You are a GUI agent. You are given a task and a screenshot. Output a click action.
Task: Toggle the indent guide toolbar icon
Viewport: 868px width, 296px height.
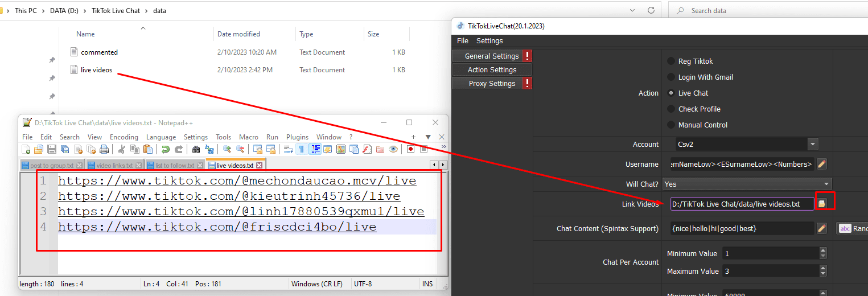[315, 149]
